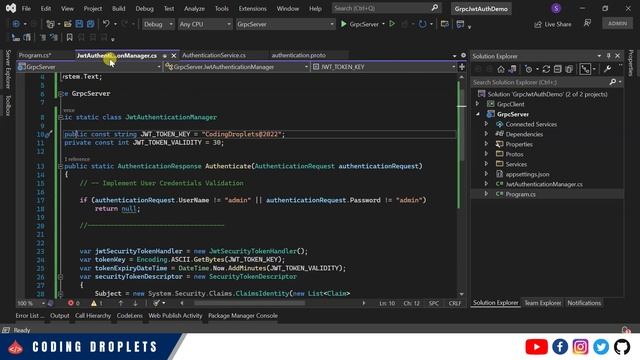This screenshot has height=360, width=640.
Task: Switch to the AuthenticationService.cs tab
Action: point(214,55)
